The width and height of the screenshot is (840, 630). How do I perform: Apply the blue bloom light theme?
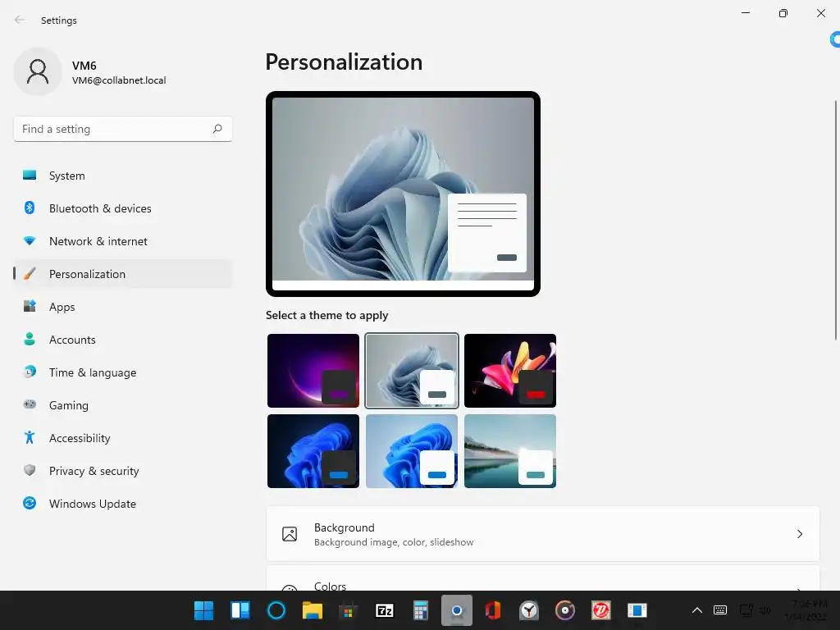(412, 451)
